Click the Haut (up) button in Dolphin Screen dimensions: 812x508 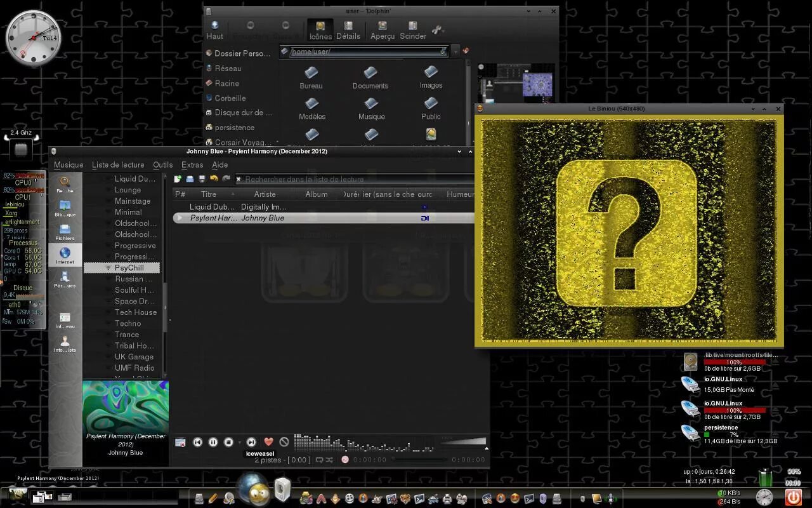coord(214,30)
